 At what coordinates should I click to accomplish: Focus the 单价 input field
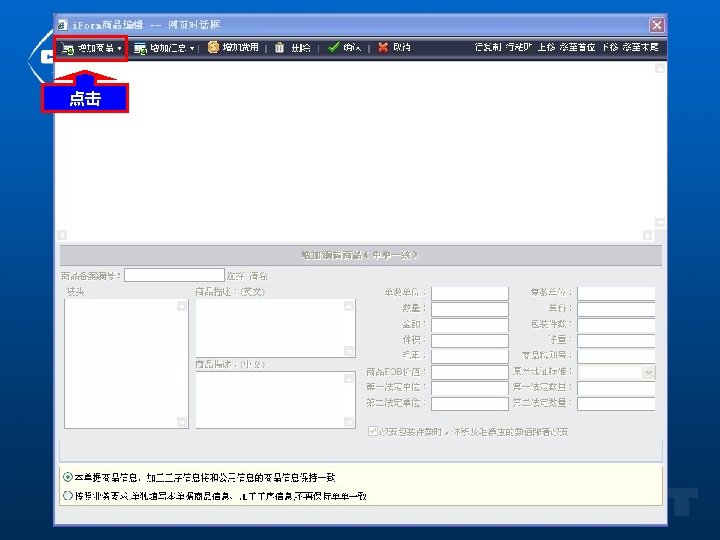point(616,309)
